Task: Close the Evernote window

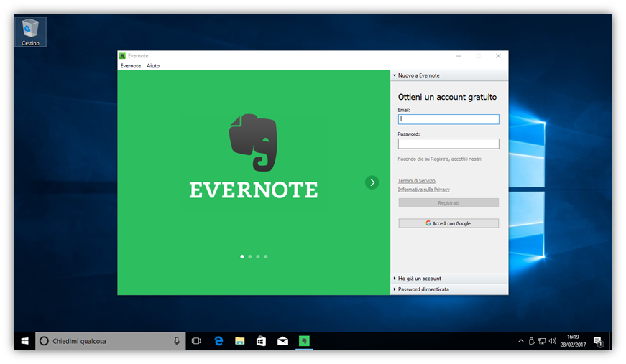Action: tap(498, 56)
